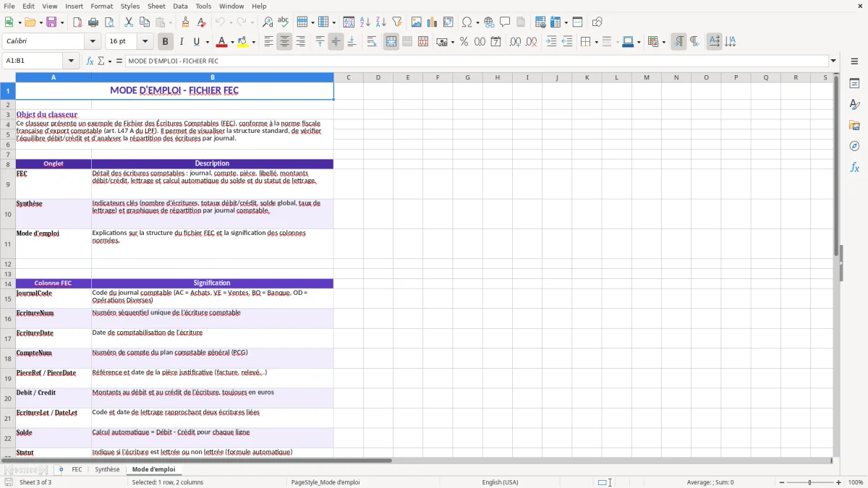Apply the red Font Color swatch

[222, 42]
